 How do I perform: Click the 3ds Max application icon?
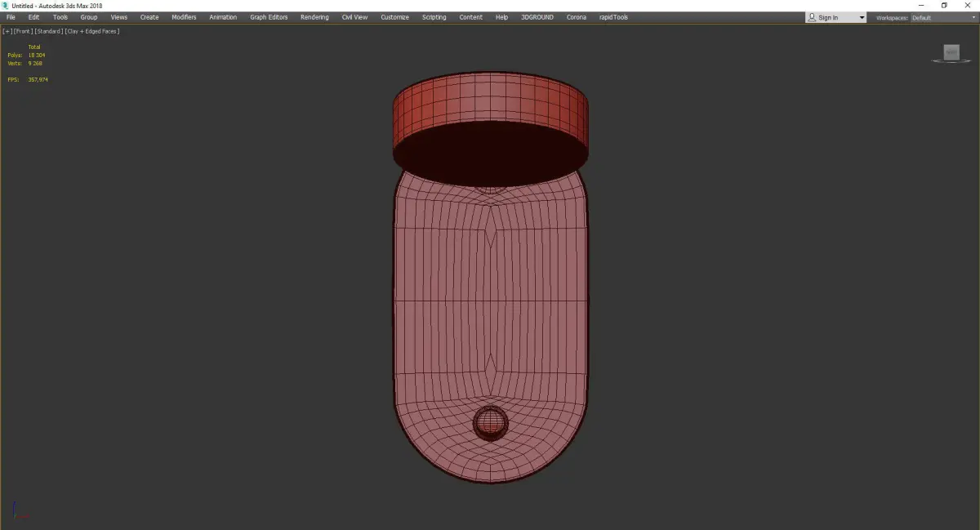tap(6, 6)
